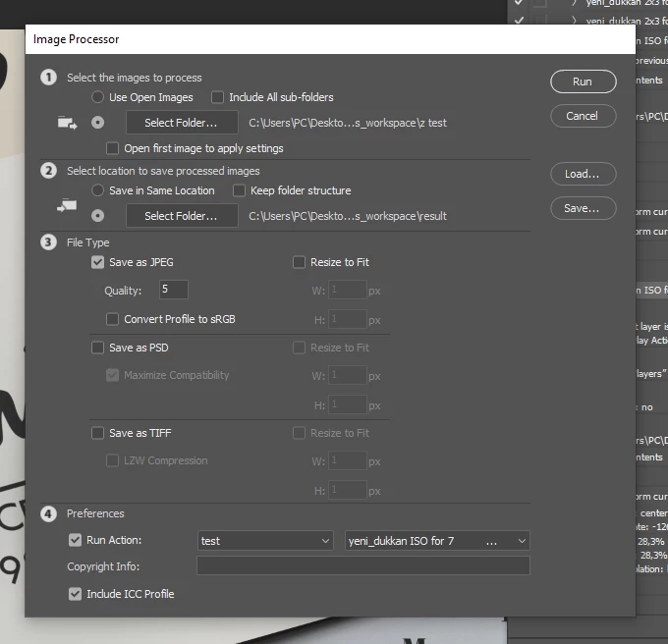
Task: Click the Copyright Info text field
Action: [362, 565]
